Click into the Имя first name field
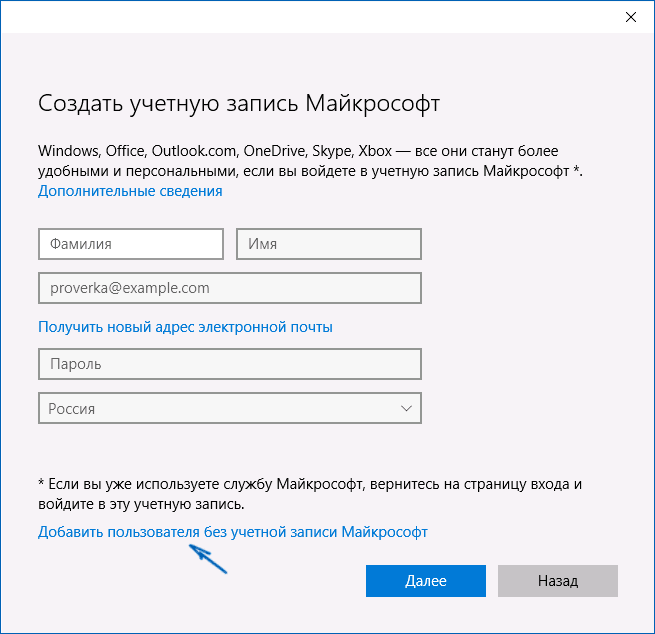This screenshot has width=655, height=634. [x=328, y=244]
